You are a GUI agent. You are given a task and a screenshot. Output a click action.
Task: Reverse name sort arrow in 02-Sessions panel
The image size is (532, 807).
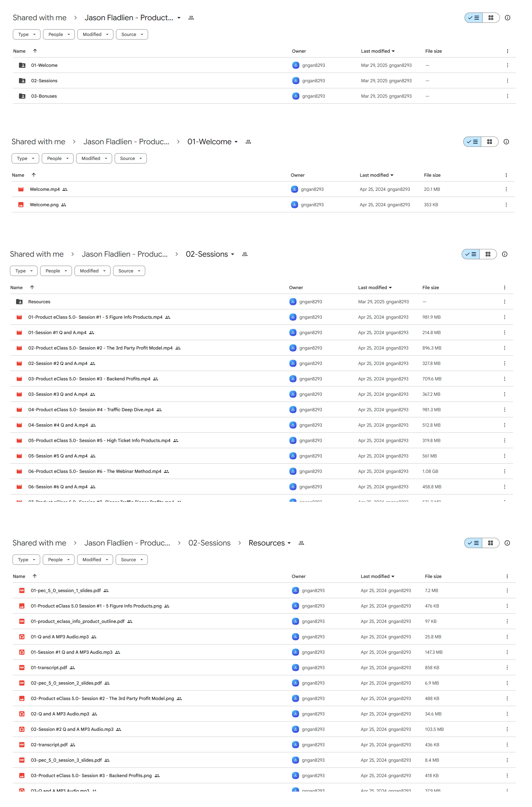32,287
